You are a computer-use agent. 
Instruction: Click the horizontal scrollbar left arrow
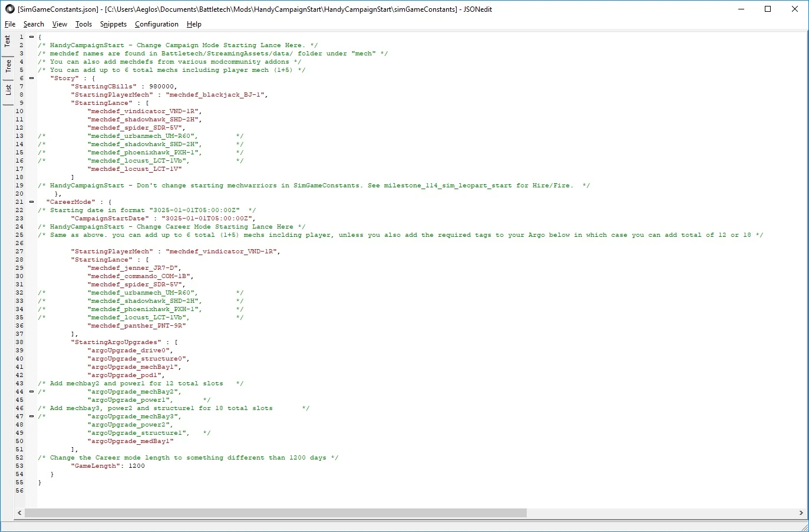click(19, 513)
